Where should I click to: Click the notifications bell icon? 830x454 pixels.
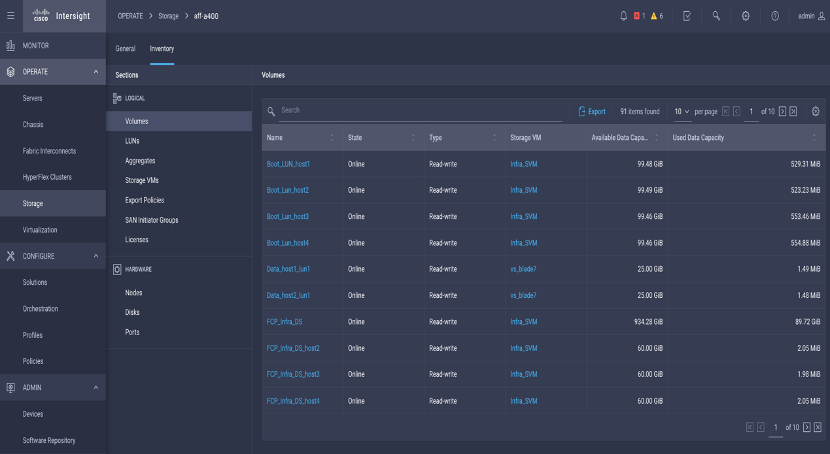pyautogui.click(x=624, y=16)
